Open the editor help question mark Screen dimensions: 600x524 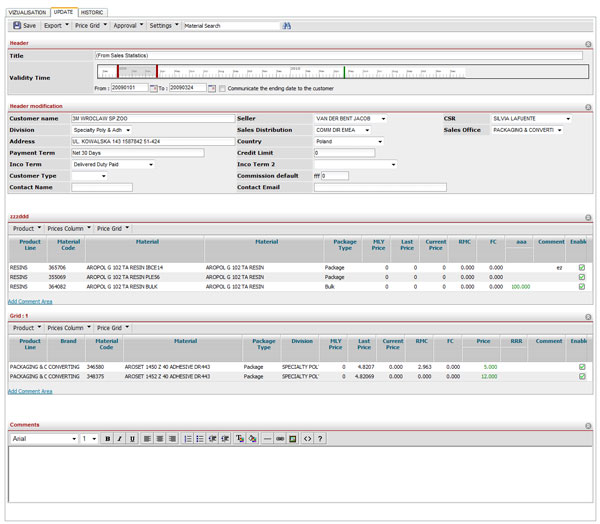click(x=320, y=439)
